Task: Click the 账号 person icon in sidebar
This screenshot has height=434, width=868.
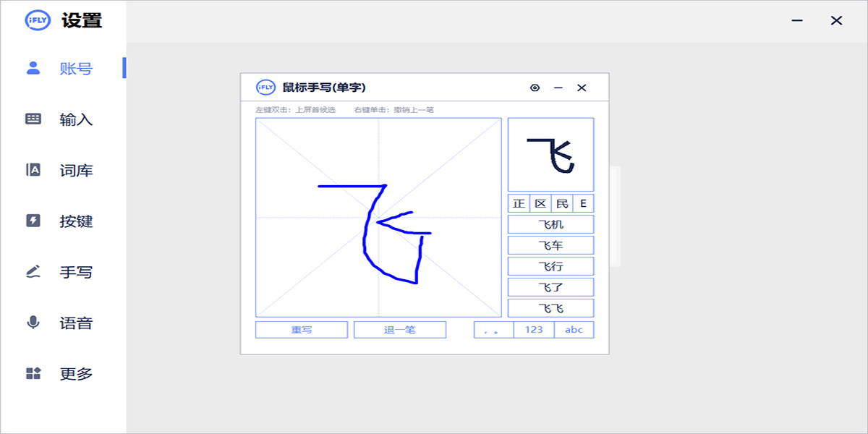Action: [x=33, y=68]
